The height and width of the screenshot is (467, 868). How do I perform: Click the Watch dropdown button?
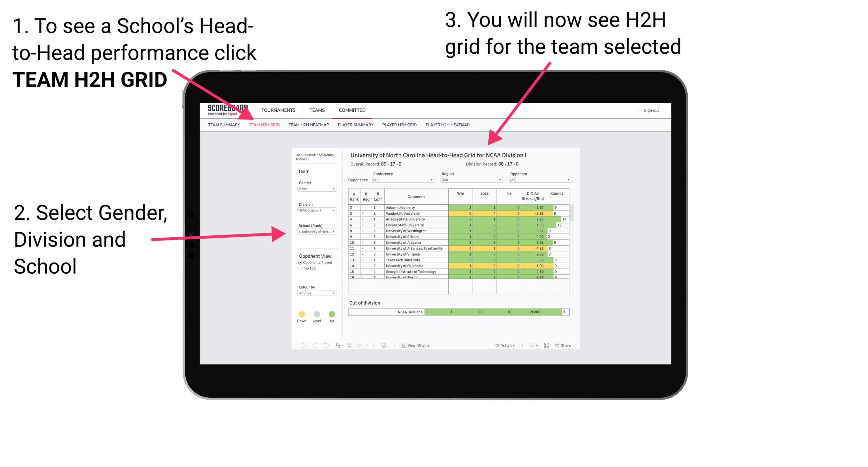(x=505, y=345)
